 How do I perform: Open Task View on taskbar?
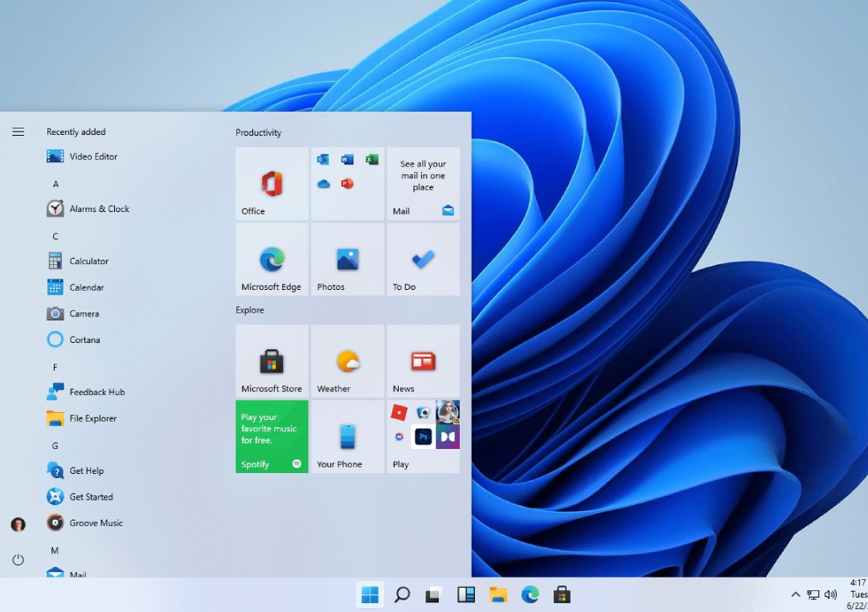pyautogui.click(x=433, y=595)
